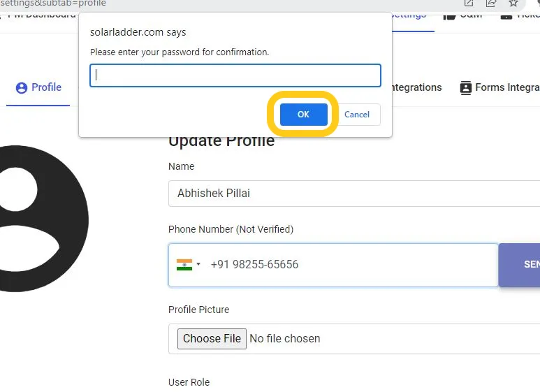
Task: Open the Profile settings tab
Action: point(38,87)
